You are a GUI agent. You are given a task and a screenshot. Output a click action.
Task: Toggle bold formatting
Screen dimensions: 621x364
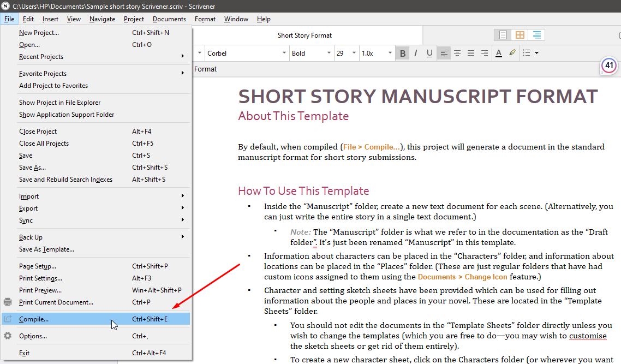[x=402, y=52]
